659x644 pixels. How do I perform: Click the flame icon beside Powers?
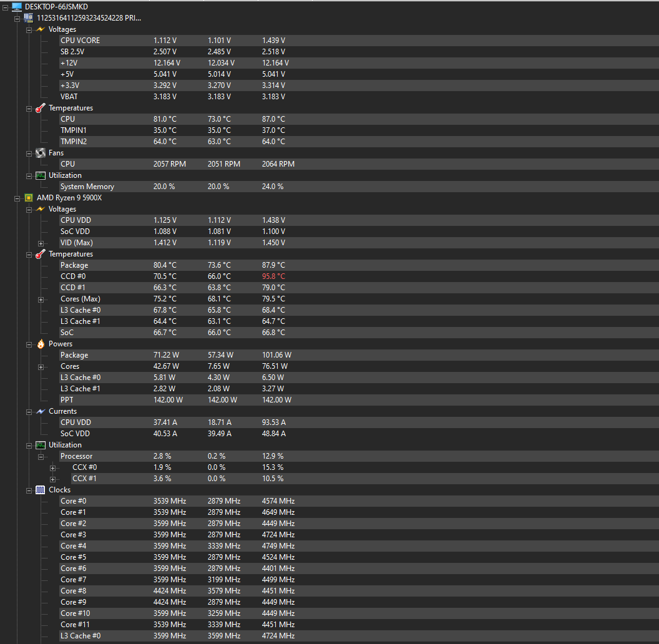pyautogui.click(x=41, y=344)
